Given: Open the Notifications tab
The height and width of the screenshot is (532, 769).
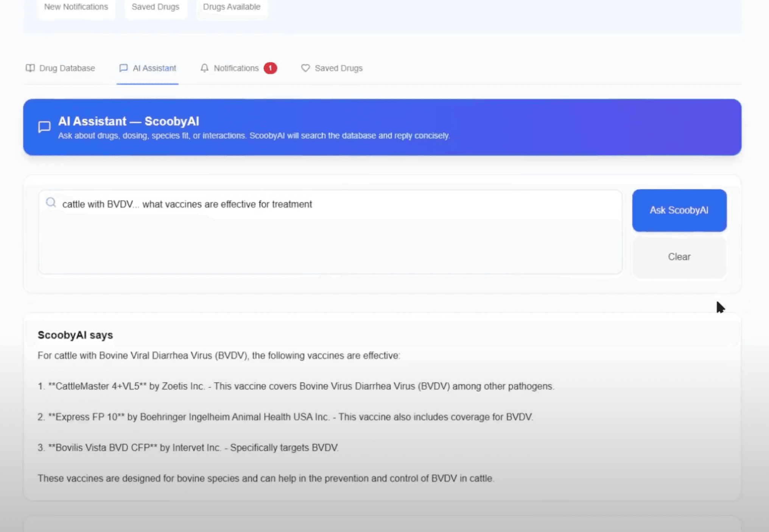Looking at the screenshot, I should (x=236, y=68).
